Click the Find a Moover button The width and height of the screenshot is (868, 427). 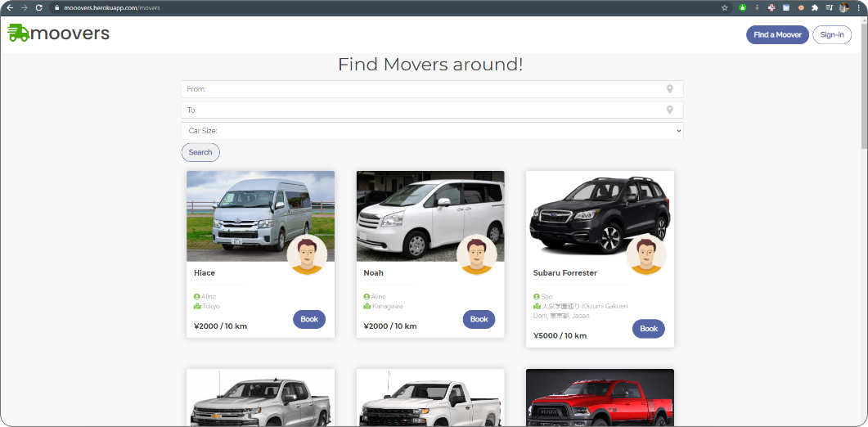[777, 35]
